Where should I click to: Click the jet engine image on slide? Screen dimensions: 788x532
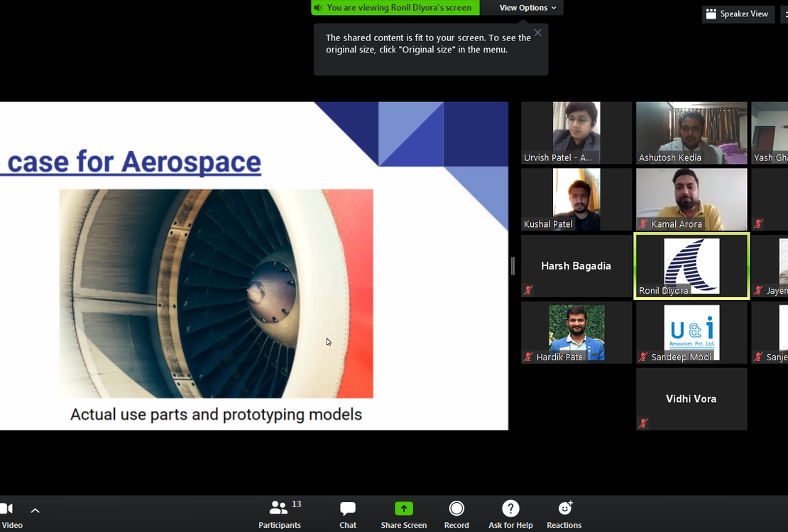[x=216, y=293]
